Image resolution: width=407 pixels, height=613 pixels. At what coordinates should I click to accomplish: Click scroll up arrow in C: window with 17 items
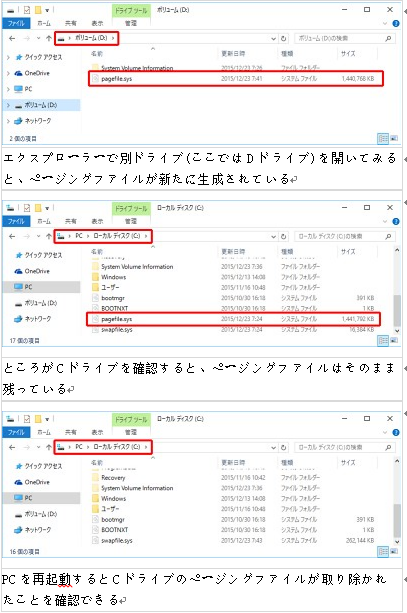(x=397, y=250)
